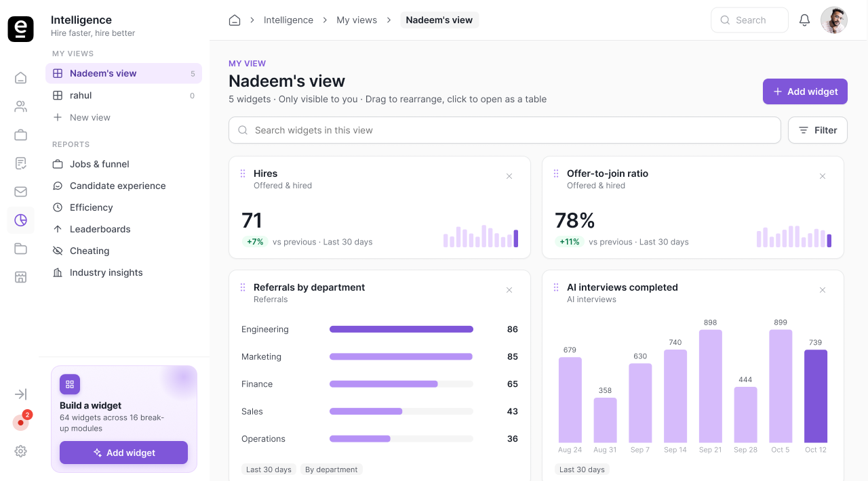Click the Finance referrals bar
868x481 pixels.
pyautogui.click(x=384, y=383)
